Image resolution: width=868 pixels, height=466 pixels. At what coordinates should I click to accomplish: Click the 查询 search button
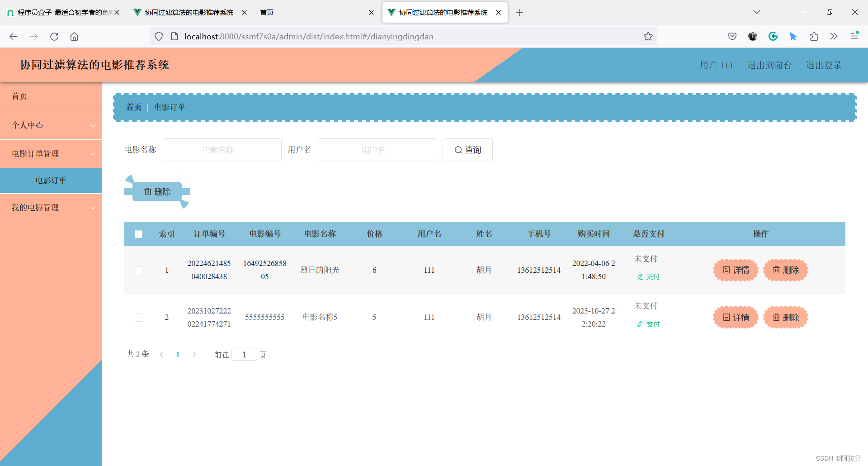[x=467, y=150]
